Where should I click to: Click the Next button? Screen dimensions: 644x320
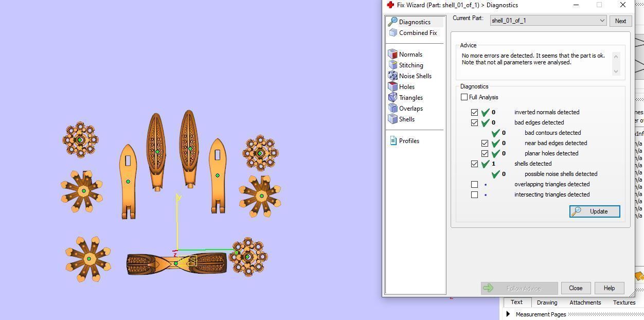(620, 21)
